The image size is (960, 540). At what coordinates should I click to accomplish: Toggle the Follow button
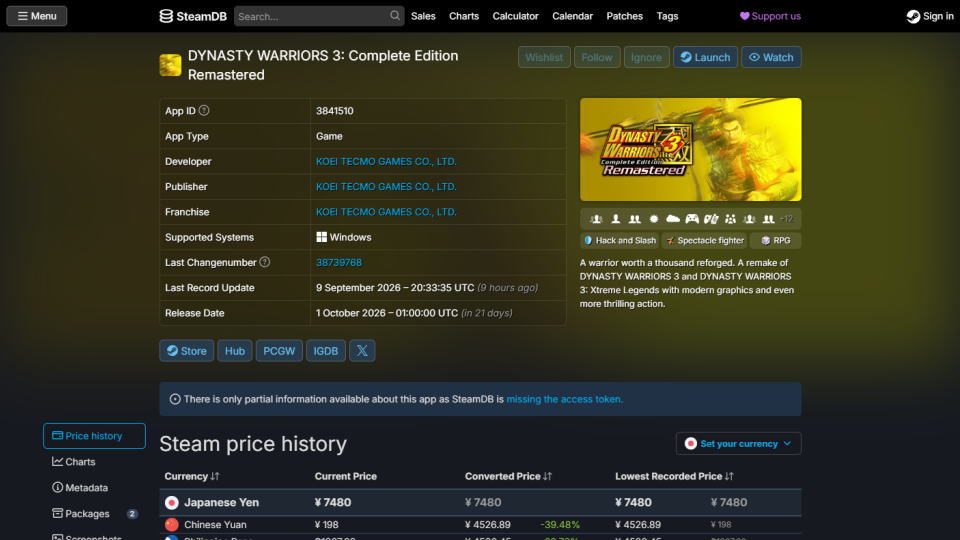click(596, 57)
